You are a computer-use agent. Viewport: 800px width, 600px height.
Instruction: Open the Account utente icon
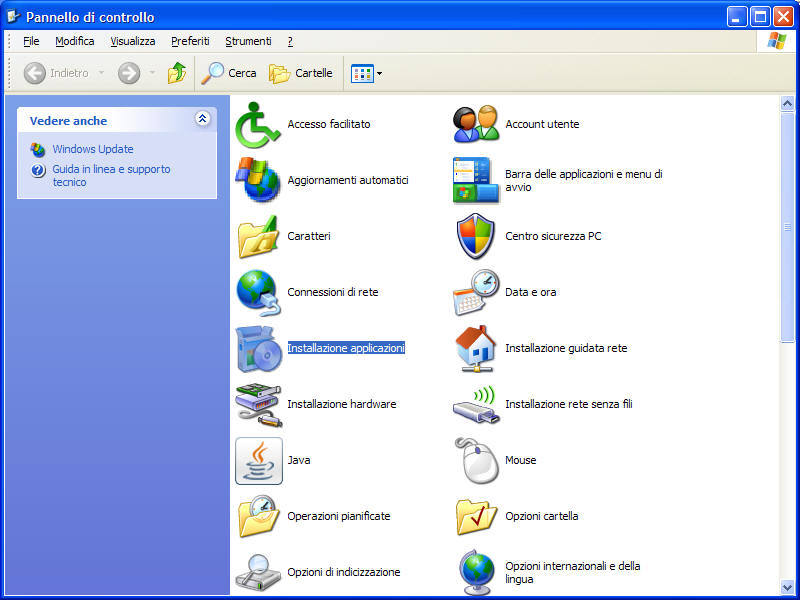[476, 124]
